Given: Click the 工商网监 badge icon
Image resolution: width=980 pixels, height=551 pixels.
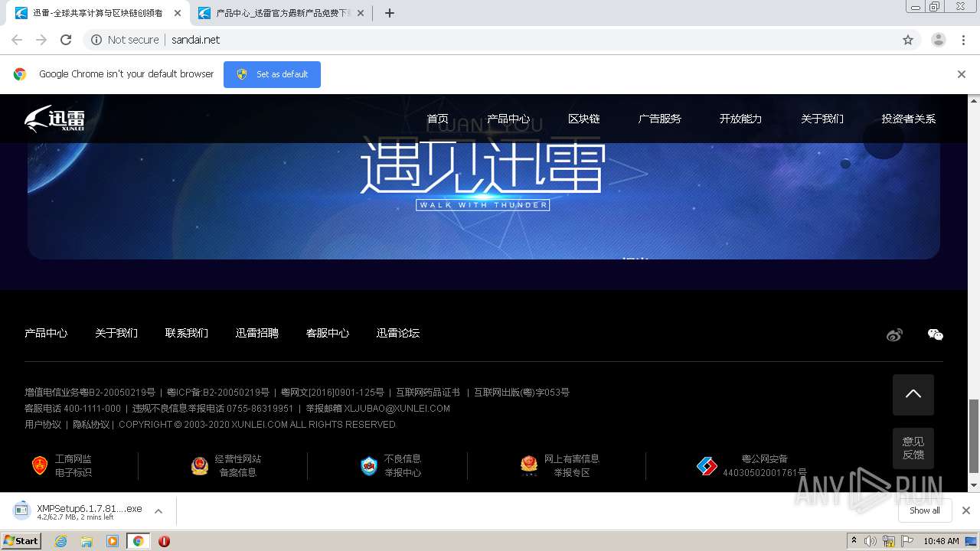Looking at the screenshot, I should pyautogui.click(x=40, y=465).
